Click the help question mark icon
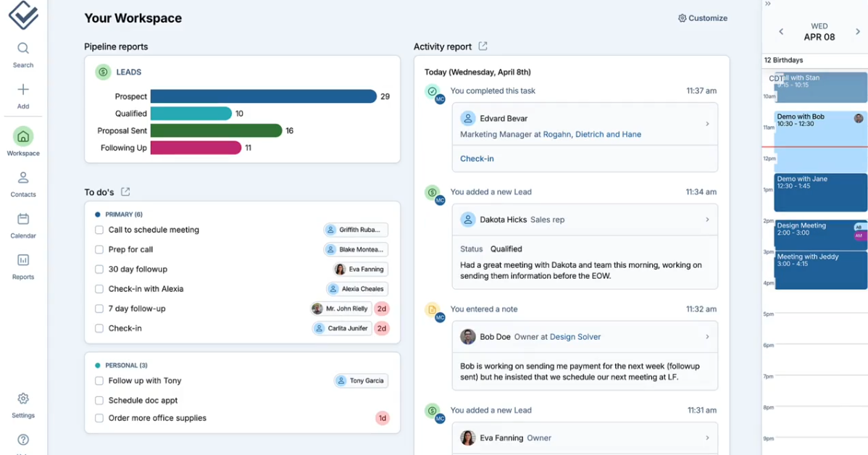This screenshot has width=868, height=455. pos(22,440)
